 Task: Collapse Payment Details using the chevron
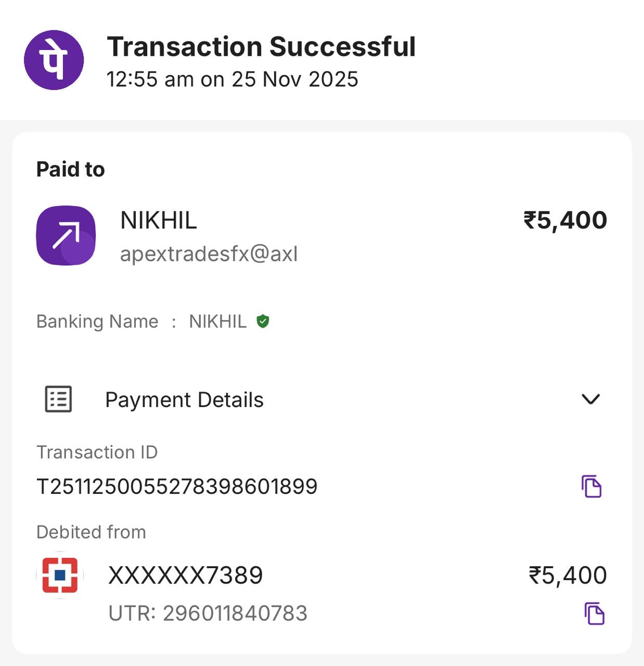[x=590, y=399]
